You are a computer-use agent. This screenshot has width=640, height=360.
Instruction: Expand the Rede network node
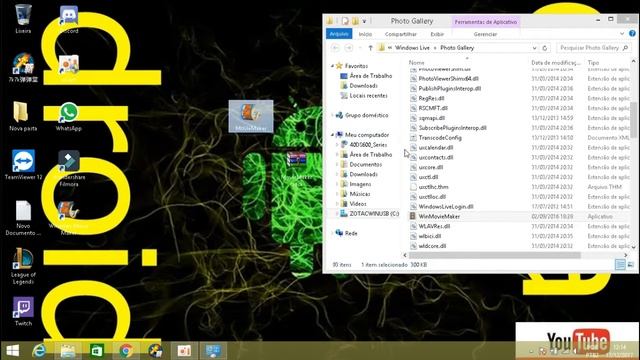pyautogui.click(x=333, y=233)
